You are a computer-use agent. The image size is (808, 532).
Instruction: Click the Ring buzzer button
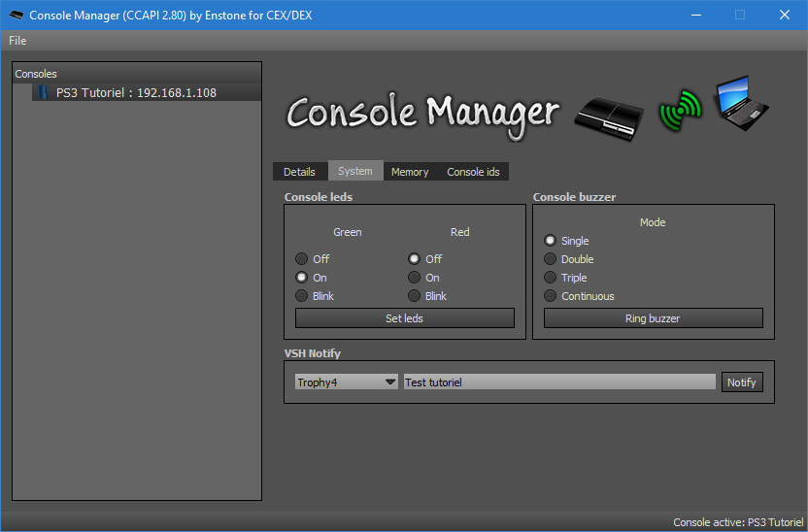pos(653,318)
